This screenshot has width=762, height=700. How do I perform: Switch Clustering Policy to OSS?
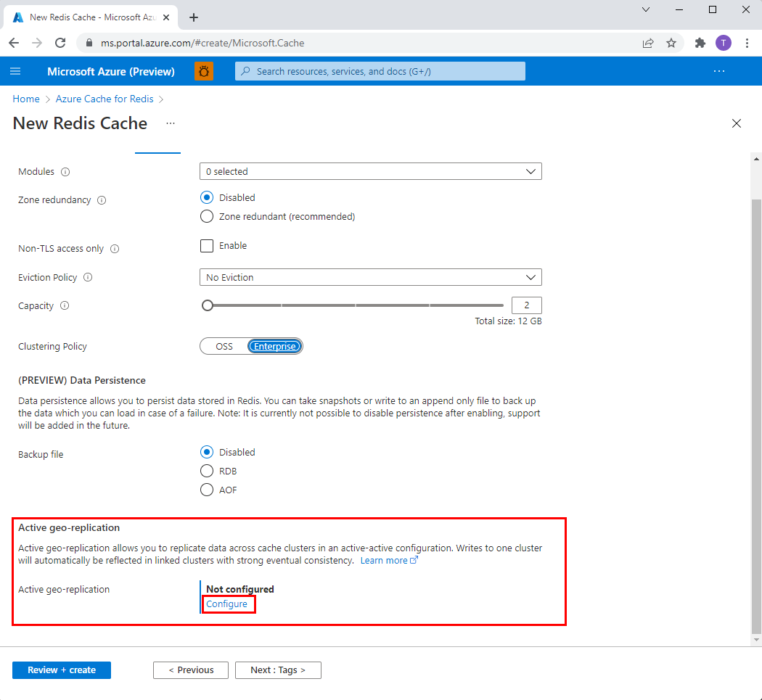coord(224,346)
